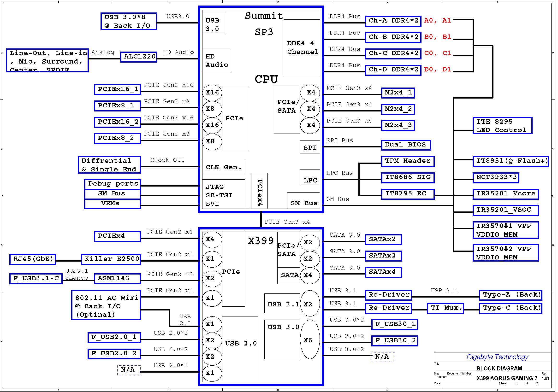Select the SATAx4 block

(x=384, y=273)
